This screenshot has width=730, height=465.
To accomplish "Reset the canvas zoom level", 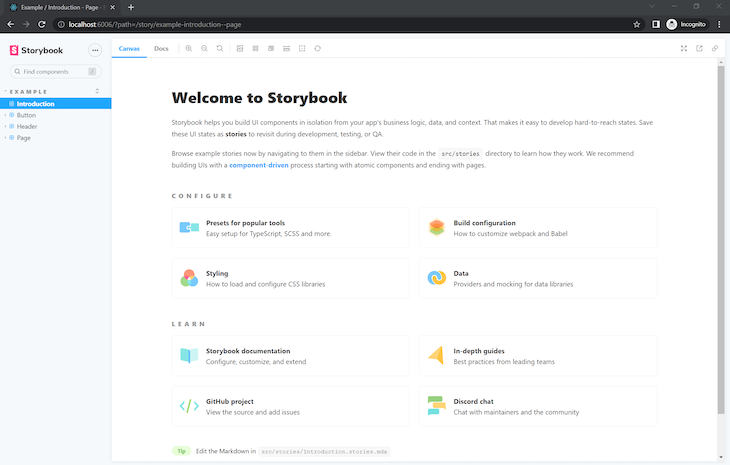I will (220, 48).
